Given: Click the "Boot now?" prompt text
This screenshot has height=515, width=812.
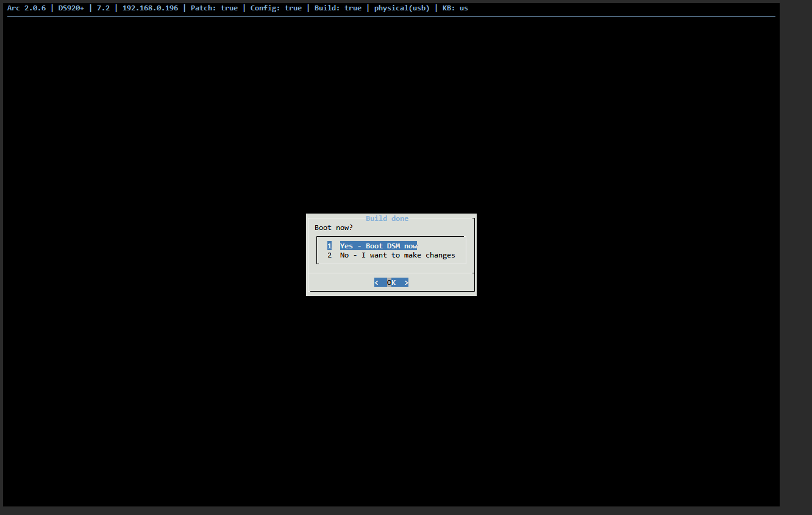Looking at the screenshot, I should (x=333, y=228).
